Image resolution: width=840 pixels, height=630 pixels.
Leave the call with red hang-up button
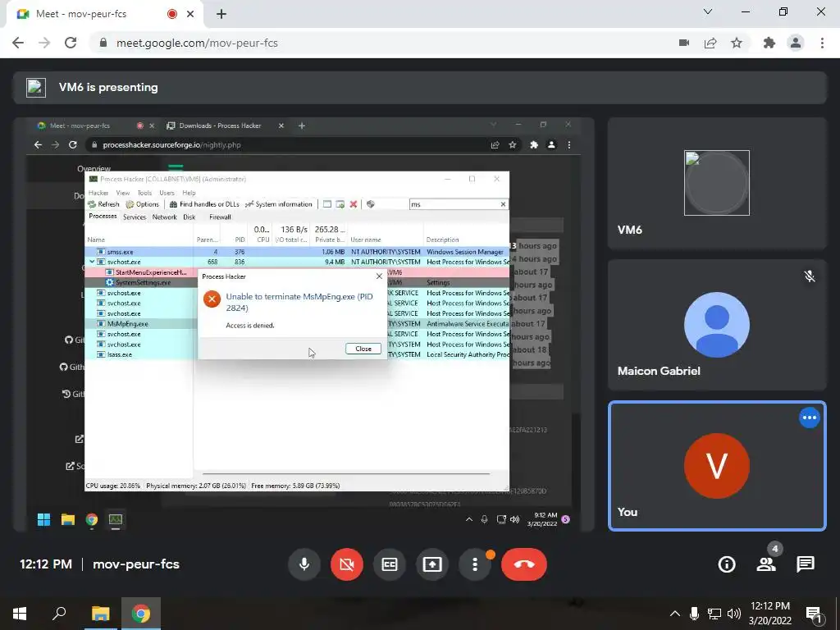point(524,564)
